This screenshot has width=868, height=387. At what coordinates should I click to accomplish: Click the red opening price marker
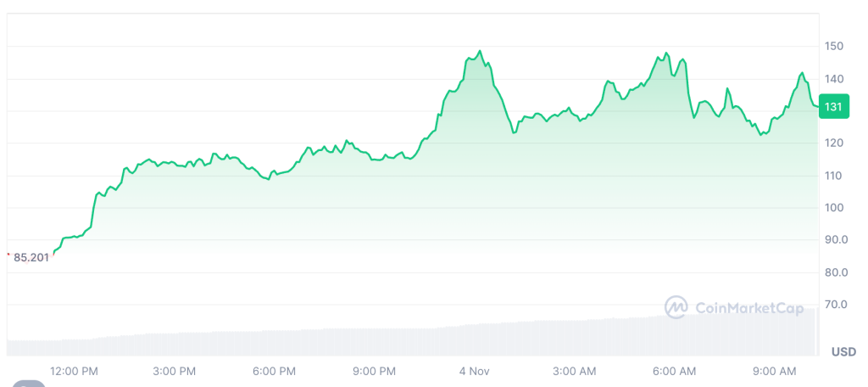tap(8, 255)
